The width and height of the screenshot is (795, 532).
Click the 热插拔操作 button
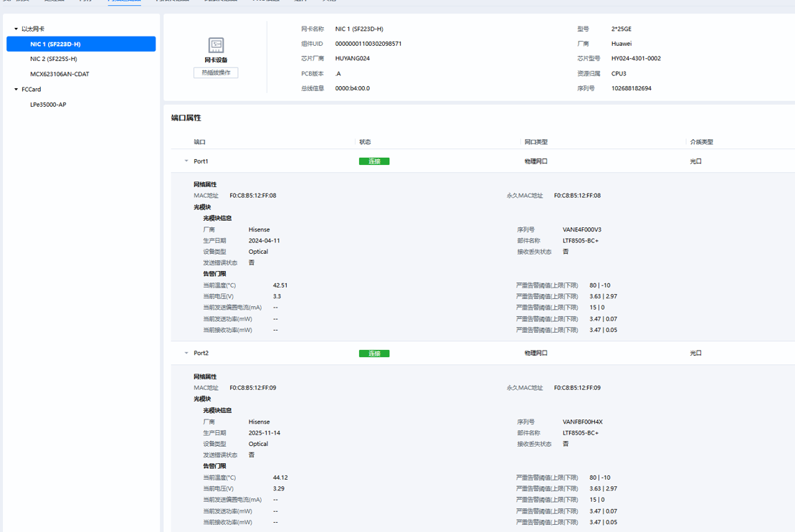click(x=216, y=72)
